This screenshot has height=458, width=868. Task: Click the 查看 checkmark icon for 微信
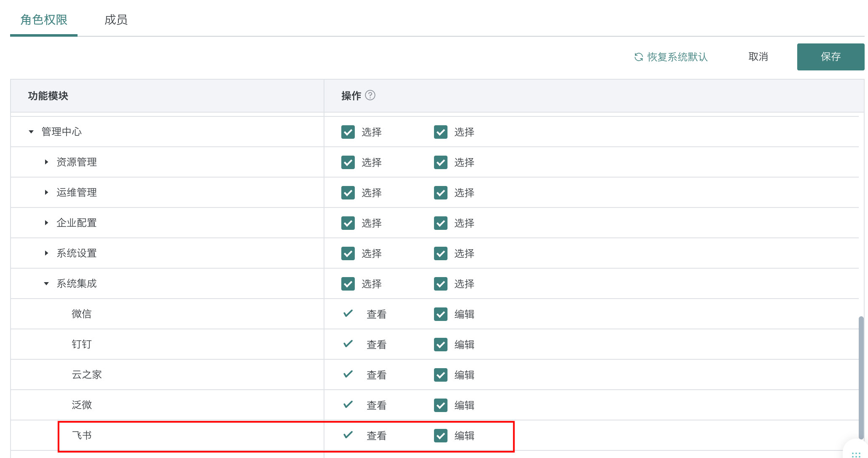[x=348, y=313]
